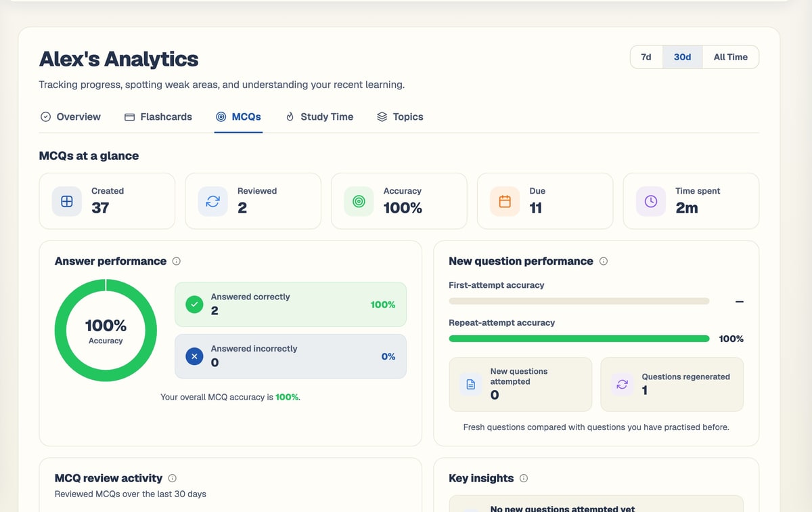Click the Flashcards tab card icon
Screen dimensions: 812x512
130,116
